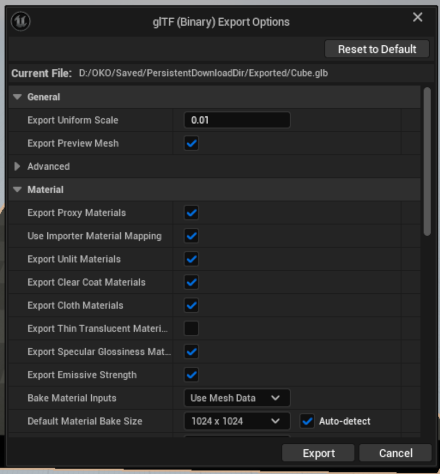
Task: Open Bake Material Inputs dropdown
Action: coord(237,398)
